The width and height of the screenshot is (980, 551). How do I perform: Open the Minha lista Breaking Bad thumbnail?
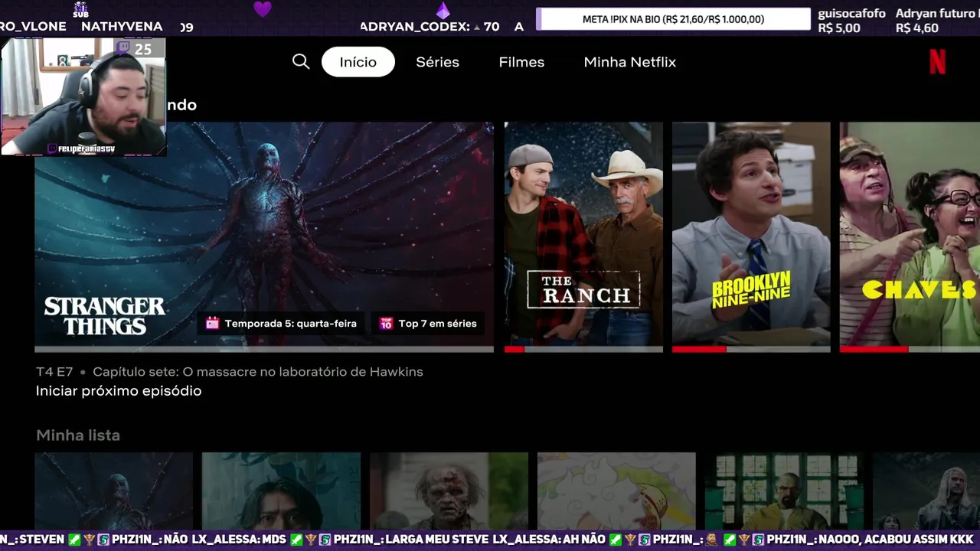click(x=784, y=491)
